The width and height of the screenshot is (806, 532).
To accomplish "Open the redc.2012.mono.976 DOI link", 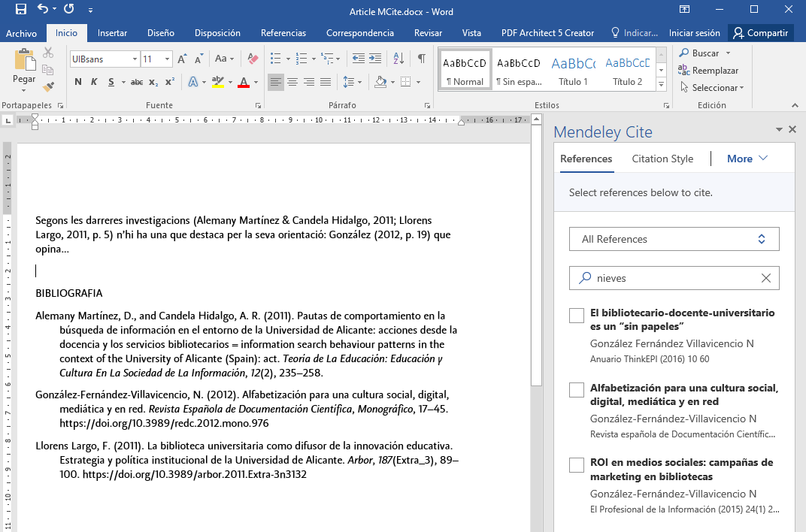I will (164, 424).
